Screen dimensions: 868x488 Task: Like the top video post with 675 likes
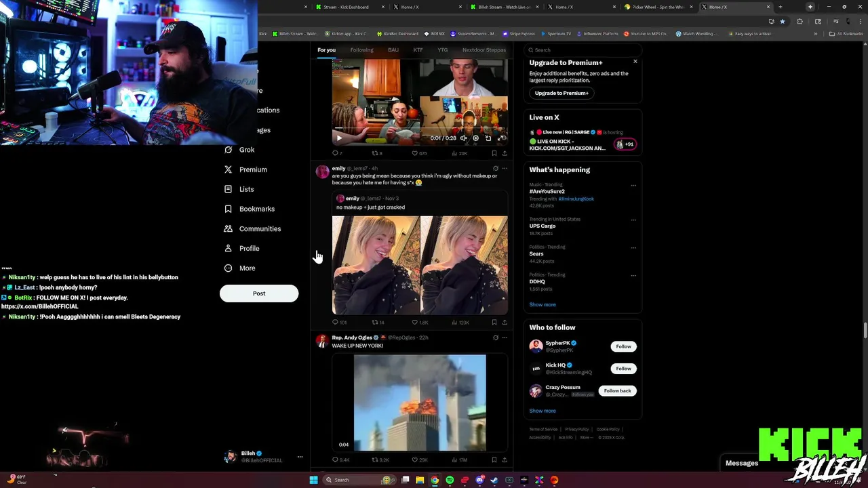[419, 153]
